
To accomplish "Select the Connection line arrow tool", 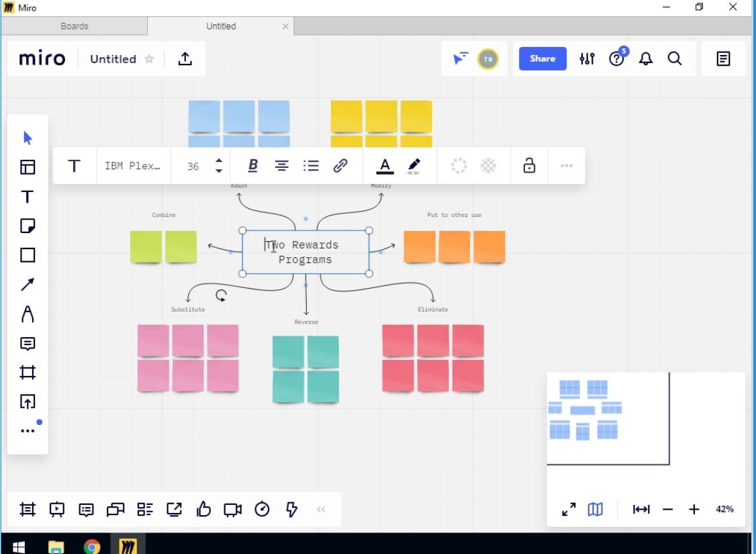I will pos(28,285).
